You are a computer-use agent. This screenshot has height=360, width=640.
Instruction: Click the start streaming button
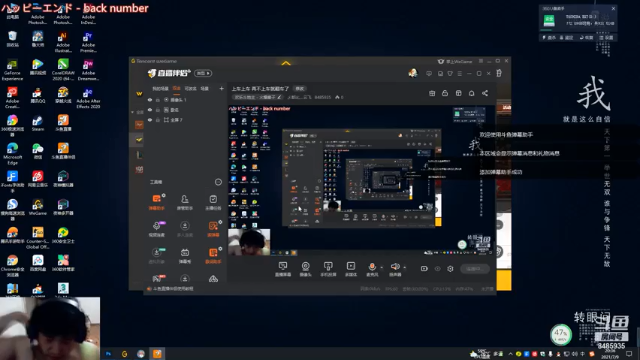[x=474, y=269]
